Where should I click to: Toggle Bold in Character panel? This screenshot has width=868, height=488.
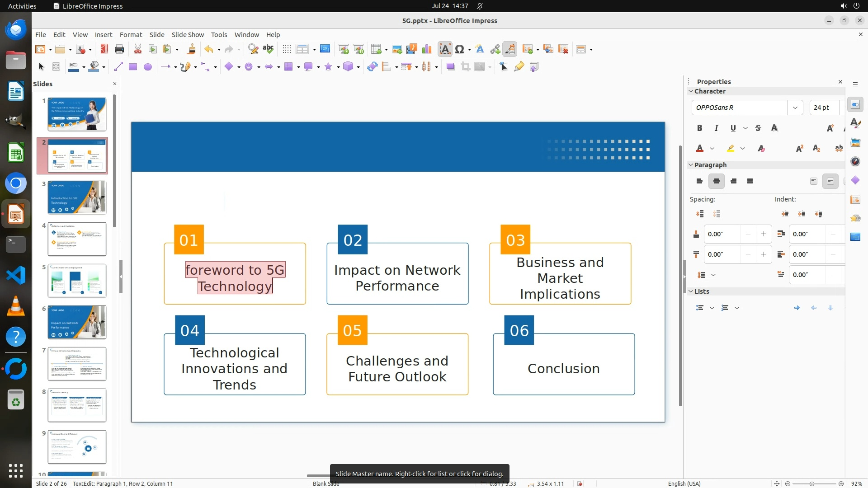coord(699,128)
